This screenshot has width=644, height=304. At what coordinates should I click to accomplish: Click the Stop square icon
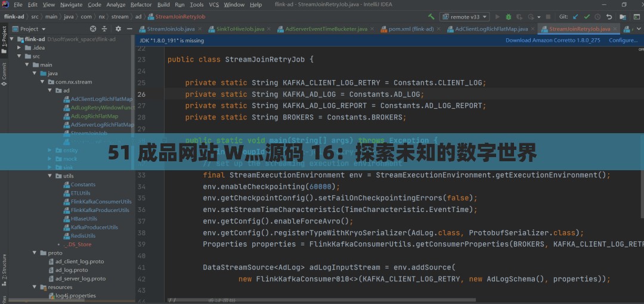[550, 17]
